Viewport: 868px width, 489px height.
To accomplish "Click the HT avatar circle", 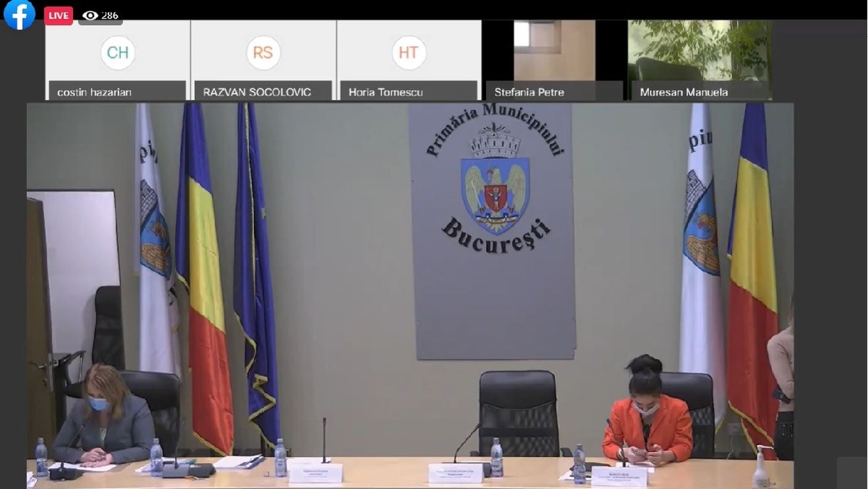I will coord(409,53).
